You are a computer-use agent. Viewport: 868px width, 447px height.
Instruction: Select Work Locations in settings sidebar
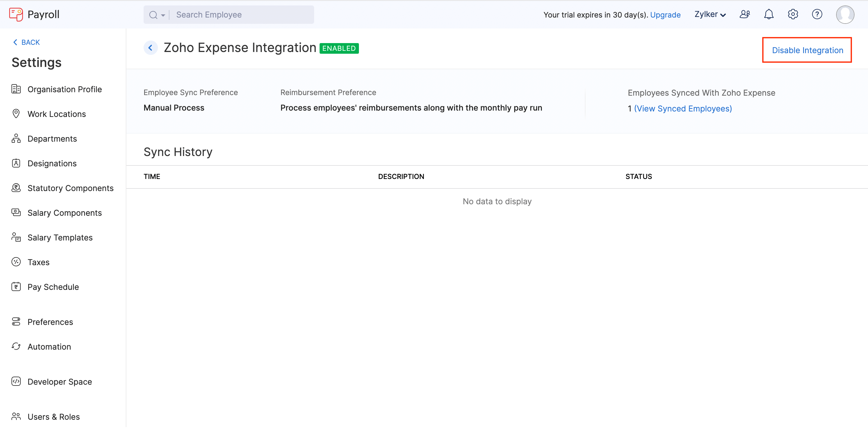56,113
